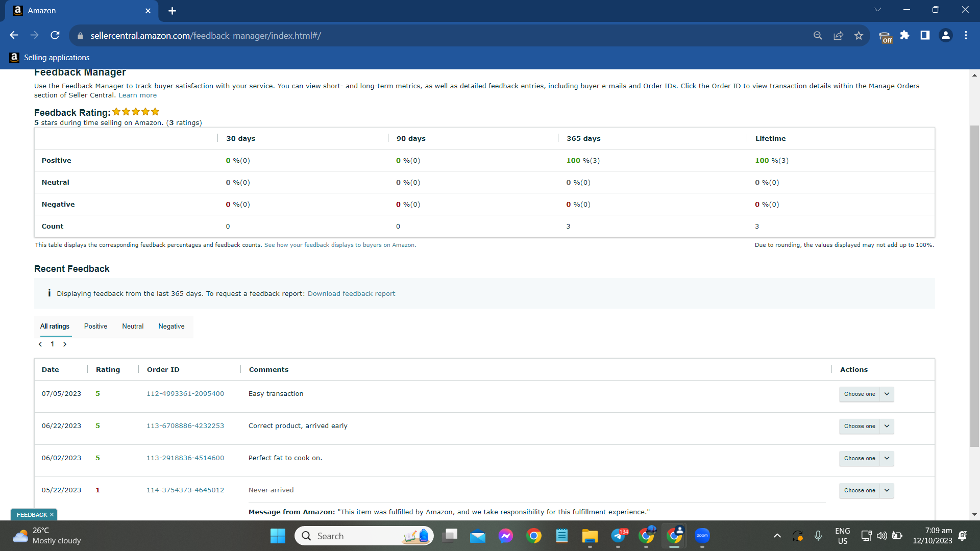This screenshot has height=551, width=980.
Task: Open a new browser tab
Action: click(x=172, y=11)
